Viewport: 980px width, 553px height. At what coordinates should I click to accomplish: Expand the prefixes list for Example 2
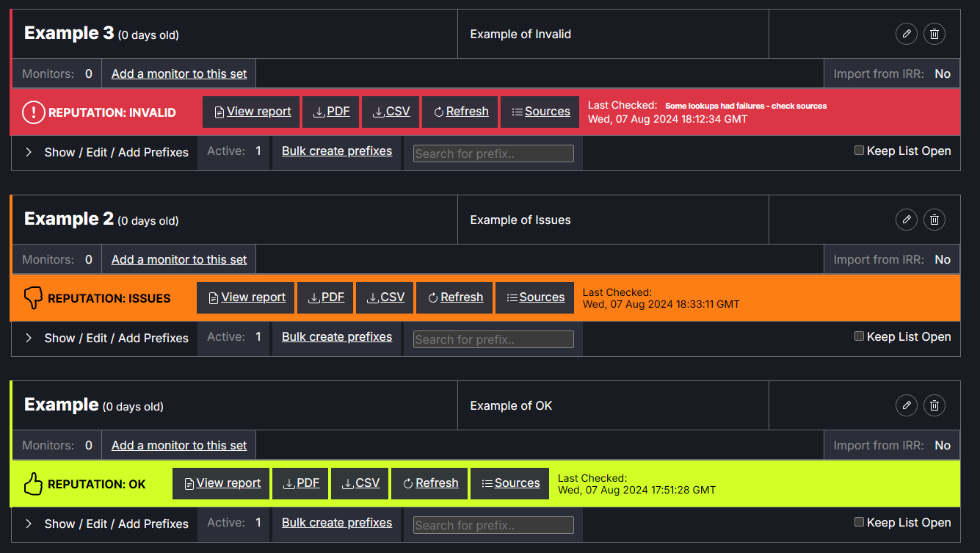point(106,338)
